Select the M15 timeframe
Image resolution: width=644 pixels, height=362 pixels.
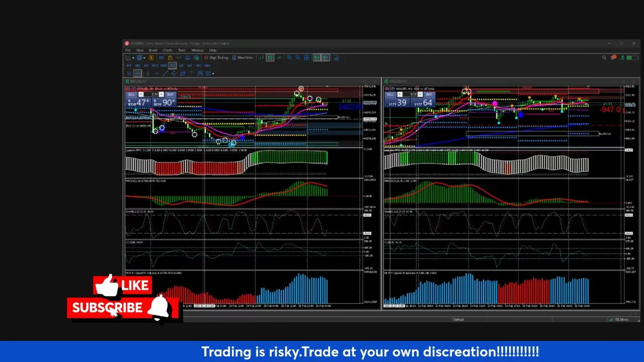(155, 65)
